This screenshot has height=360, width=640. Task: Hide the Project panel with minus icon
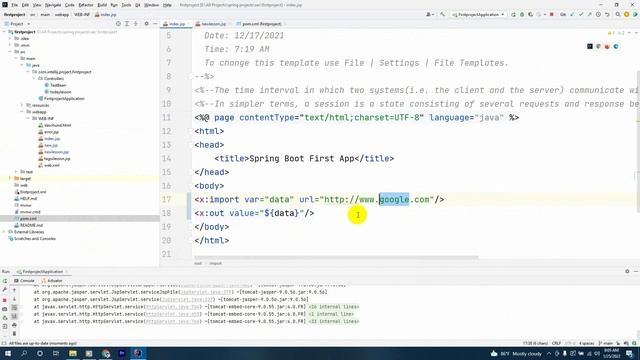155,24
